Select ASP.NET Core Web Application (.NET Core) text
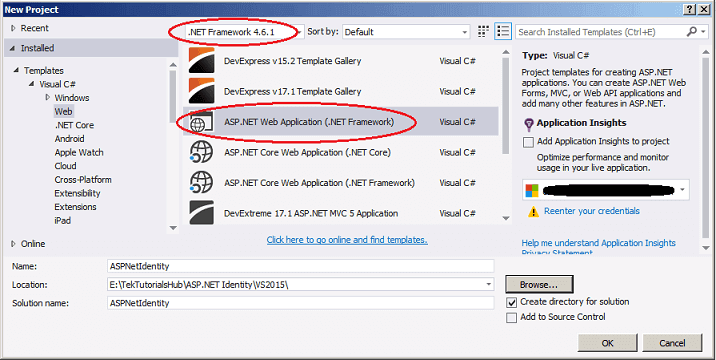Image resolution: width=716 pixels, height=360 pixels. click(x=307, y=152)
